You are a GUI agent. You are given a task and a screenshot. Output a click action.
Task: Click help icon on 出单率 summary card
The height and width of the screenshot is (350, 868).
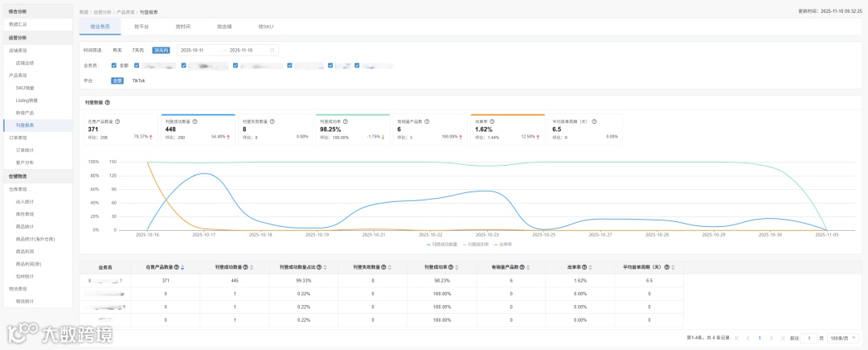[x=492, y=121]
